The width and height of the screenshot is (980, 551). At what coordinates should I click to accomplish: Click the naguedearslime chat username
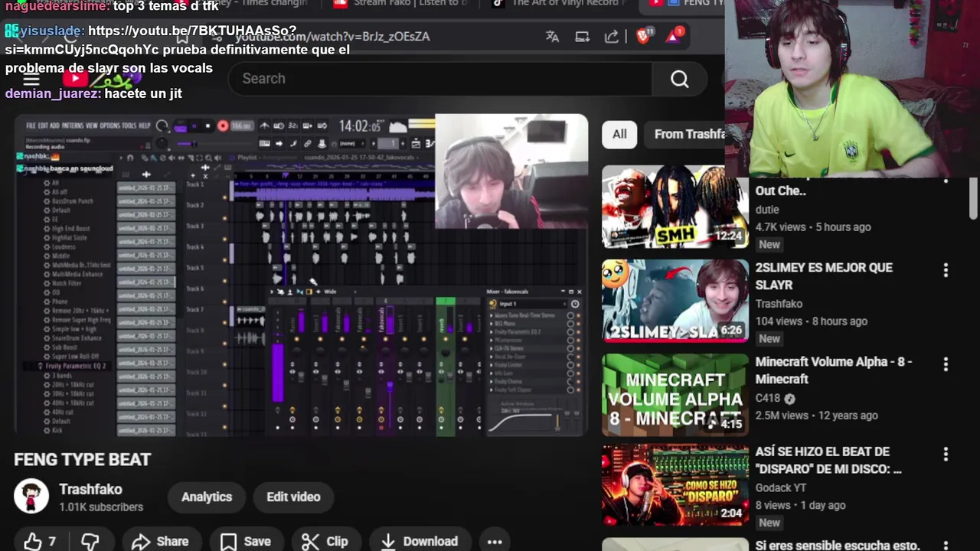coord(56,6)
